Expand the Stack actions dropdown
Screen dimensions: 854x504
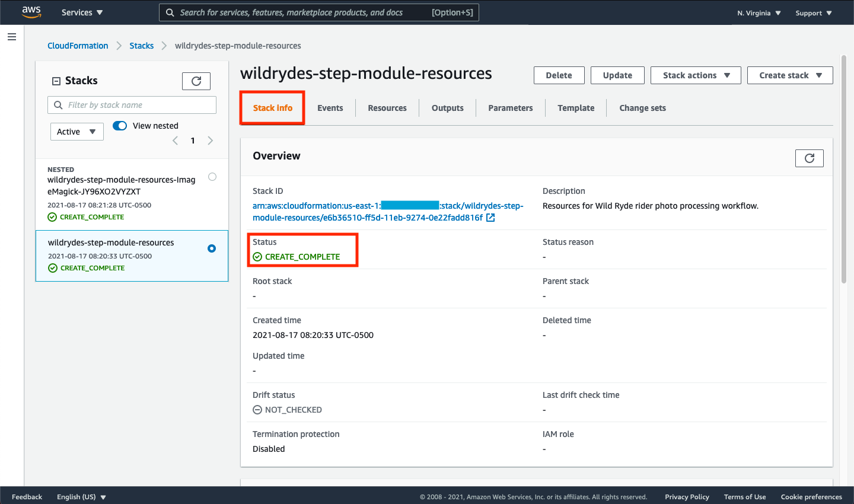(696, 75)
